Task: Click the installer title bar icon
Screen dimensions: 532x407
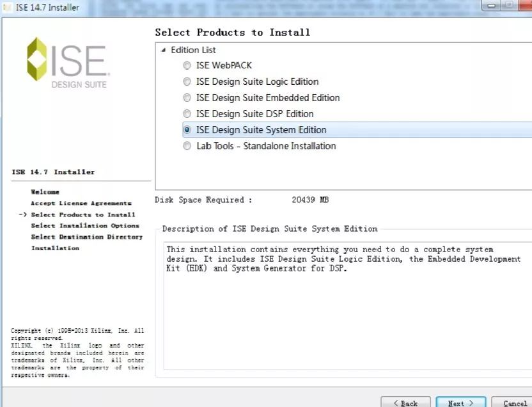Action: (7, 7)
